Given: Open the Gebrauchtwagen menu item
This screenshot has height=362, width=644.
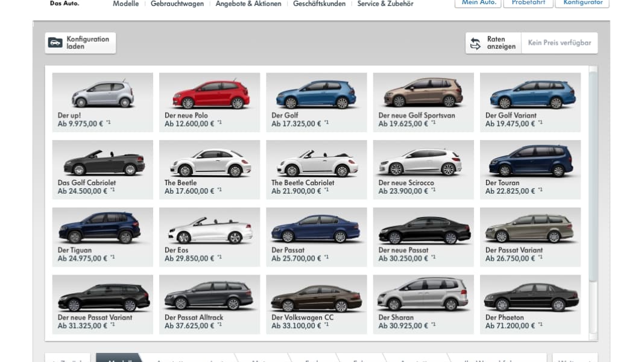Looking at the screenshot, I should [x=177, y=4].
